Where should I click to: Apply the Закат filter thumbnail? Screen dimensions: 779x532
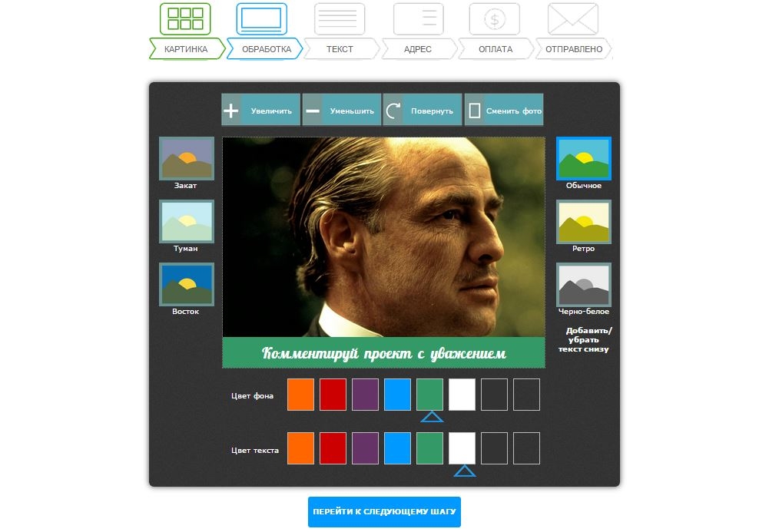(x=187, y=158)
